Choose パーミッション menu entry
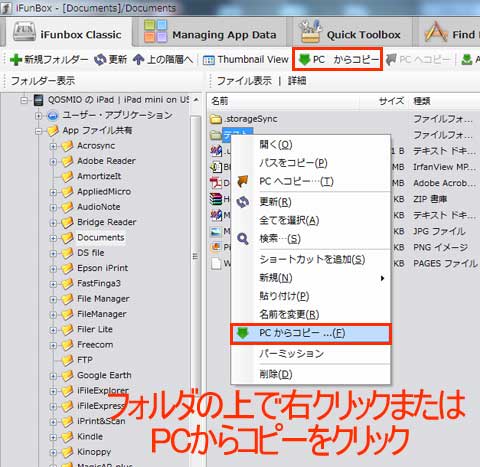Screen dimensions: 480x467 point(310,353)
